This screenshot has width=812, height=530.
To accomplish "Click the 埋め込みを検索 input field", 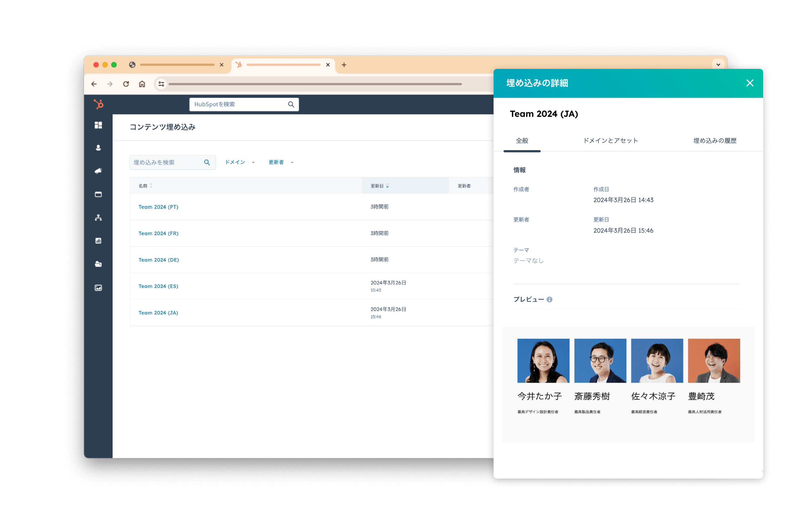I will pyautogui.click(x=173, y=163).
